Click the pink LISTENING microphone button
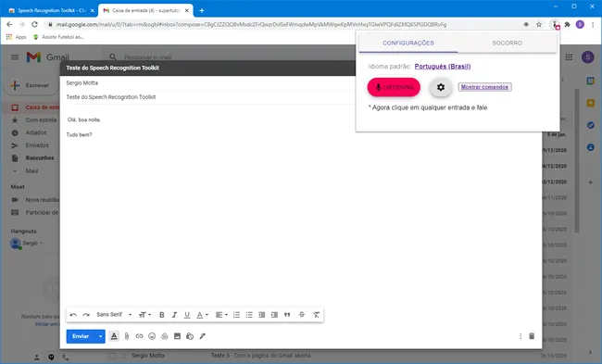This screenshot has height=364, width=602. [394, 87]
